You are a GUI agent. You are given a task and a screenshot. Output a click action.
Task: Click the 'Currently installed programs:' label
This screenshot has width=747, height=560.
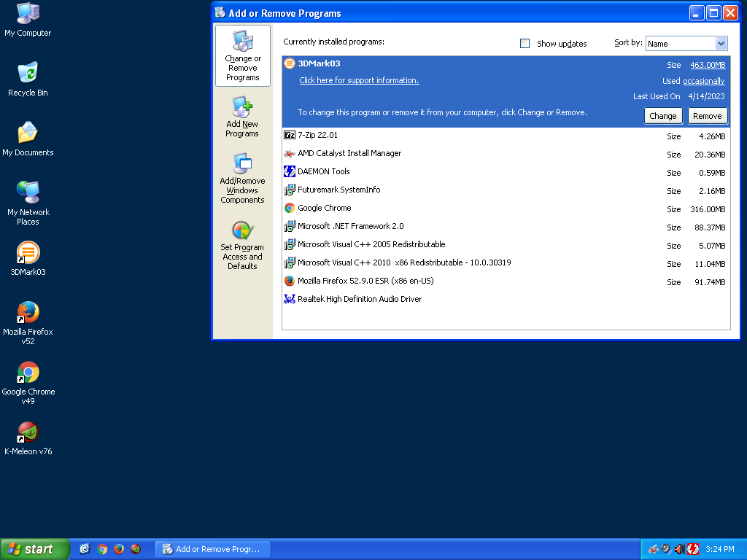point(334,42)
